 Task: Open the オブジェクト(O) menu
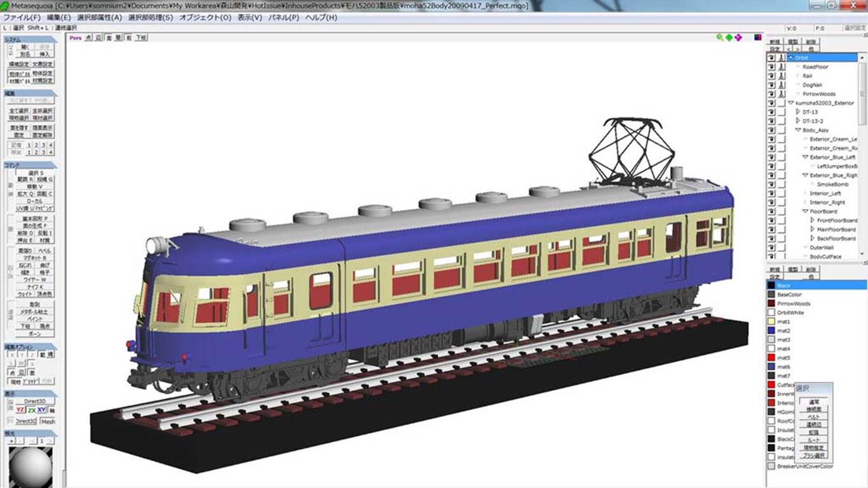(205, 18)
